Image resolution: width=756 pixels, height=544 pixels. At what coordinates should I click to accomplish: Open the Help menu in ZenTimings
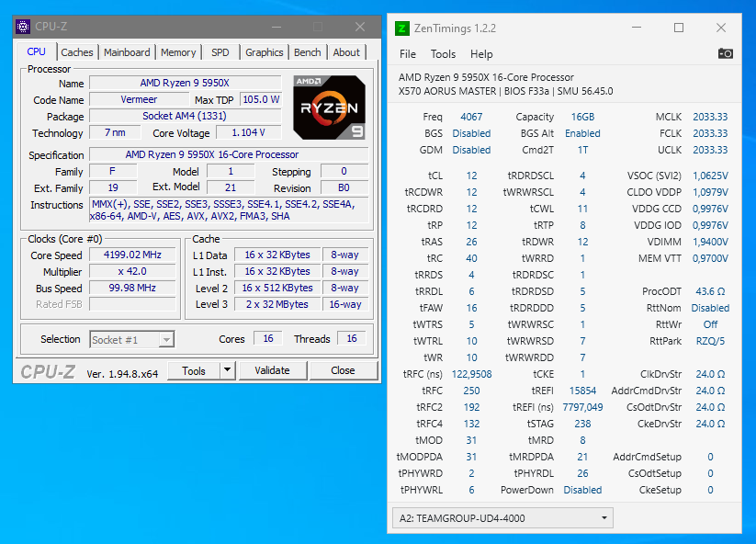tap(481, 54)
